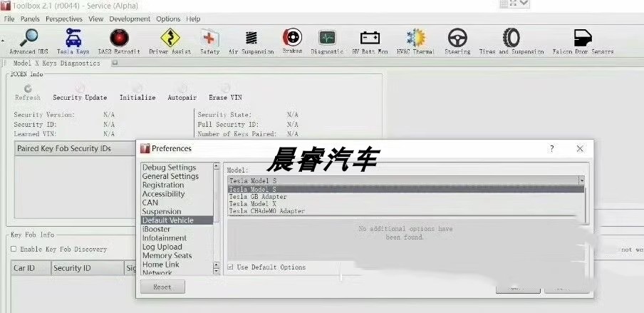Pick Tesla CHAdeMO Adapter option
This screenshot has height=313, width=644.
[x=267, y=210]
